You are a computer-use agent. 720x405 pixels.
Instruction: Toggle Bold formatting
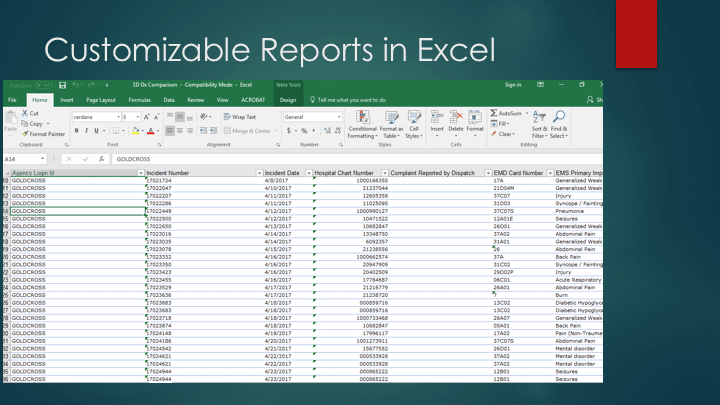[78, 131]
